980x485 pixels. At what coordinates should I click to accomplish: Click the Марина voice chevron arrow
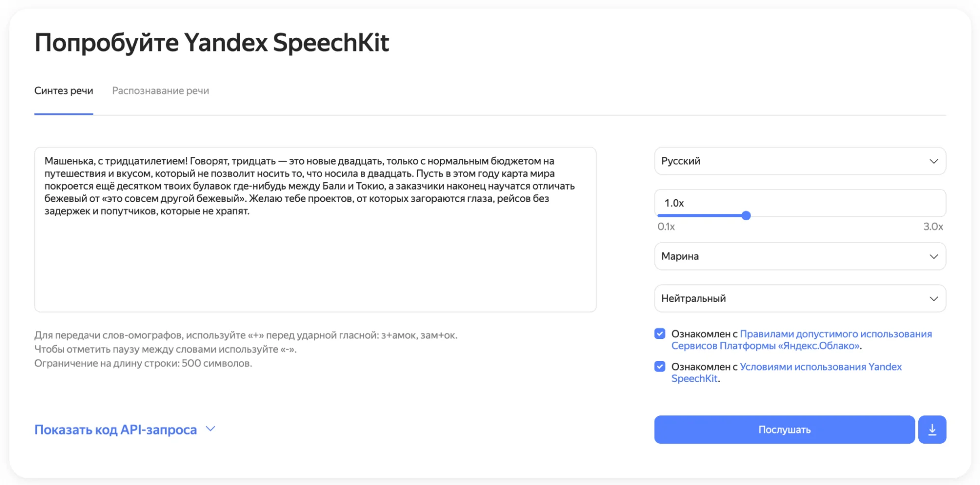coord(933,256)
